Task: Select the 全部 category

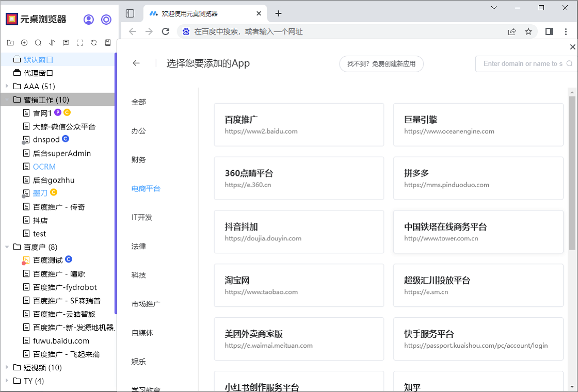Action: pyautogui.click(x=139, y=102)
